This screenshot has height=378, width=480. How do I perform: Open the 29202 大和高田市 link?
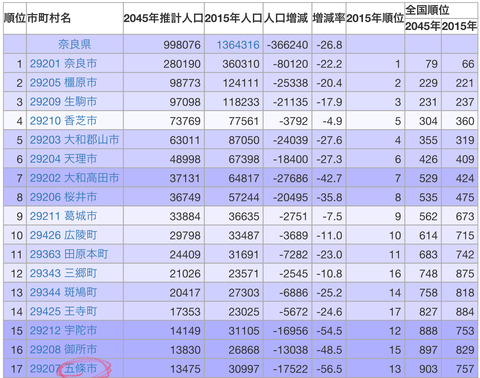(74, 178)
